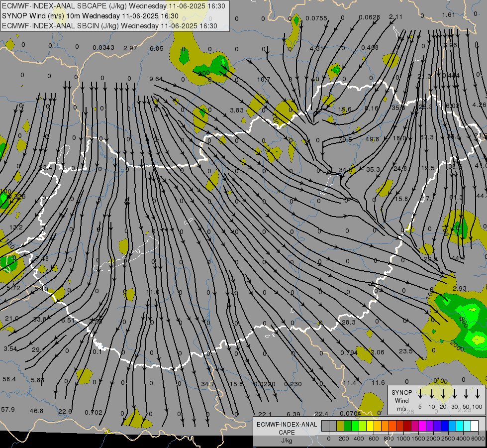Click the map value 13.2

(x=16, y=227)
